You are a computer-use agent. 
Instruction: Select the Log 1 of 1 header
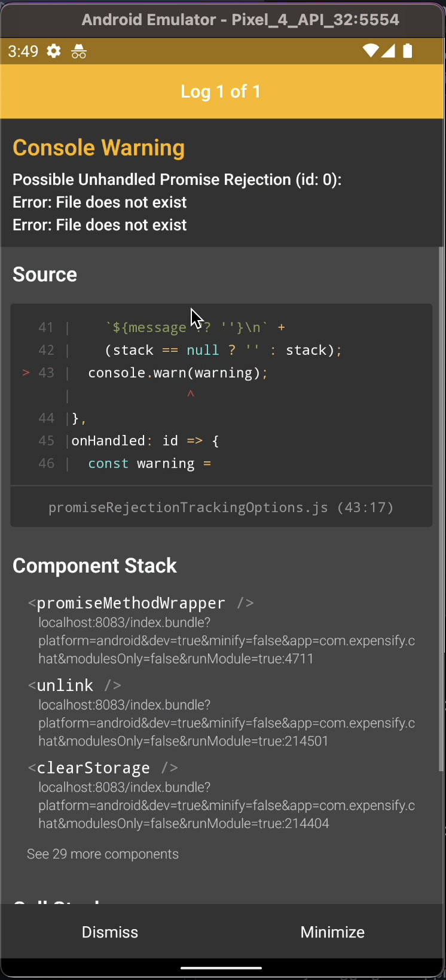[x=221, y=92]
